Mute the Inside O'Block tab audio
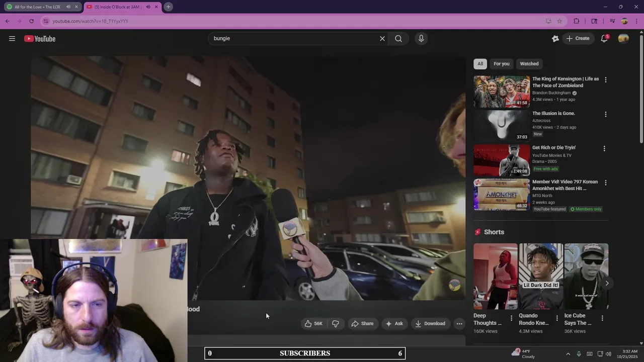Viewport: 644px width, 362px height. [x=148, y=7]
